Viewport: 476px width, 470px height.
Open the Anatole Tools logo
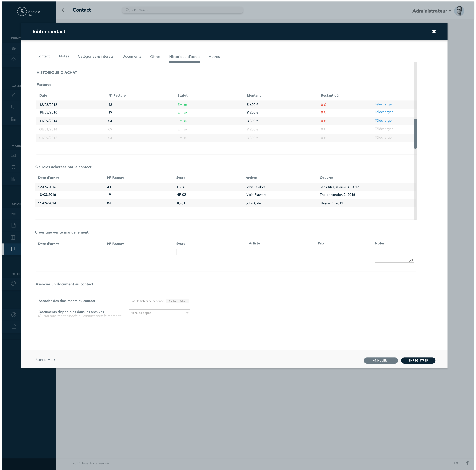pos(29,11)
